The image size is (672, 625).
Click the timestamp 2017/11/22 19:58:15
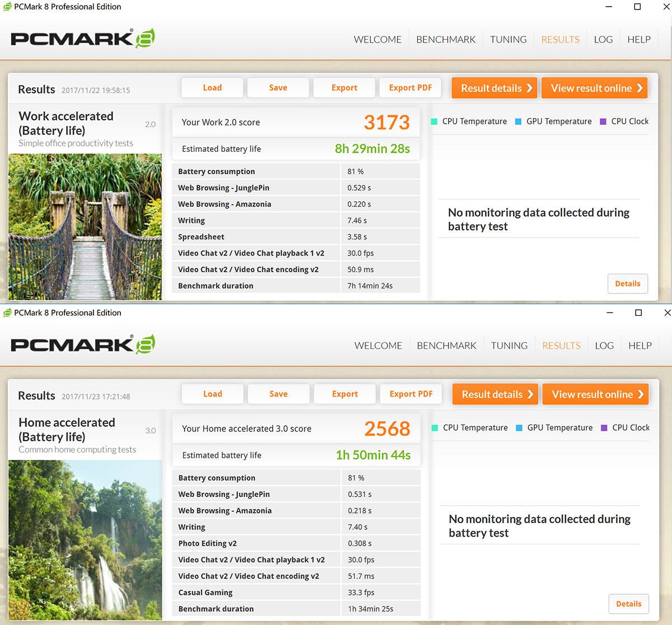click(x=96, y=90)
